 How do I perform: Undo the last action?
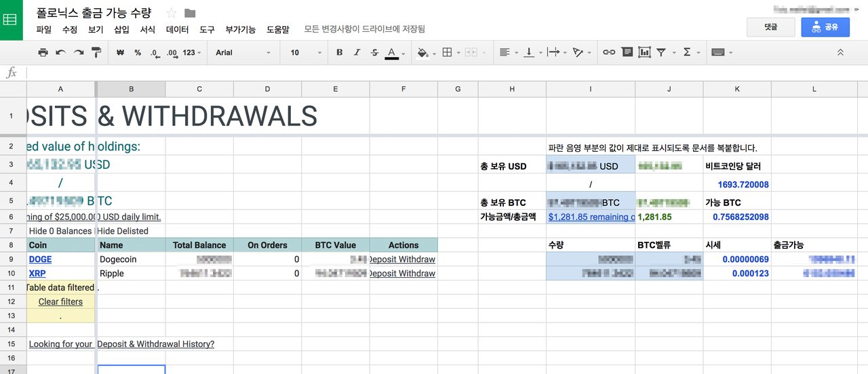[61, 52]
